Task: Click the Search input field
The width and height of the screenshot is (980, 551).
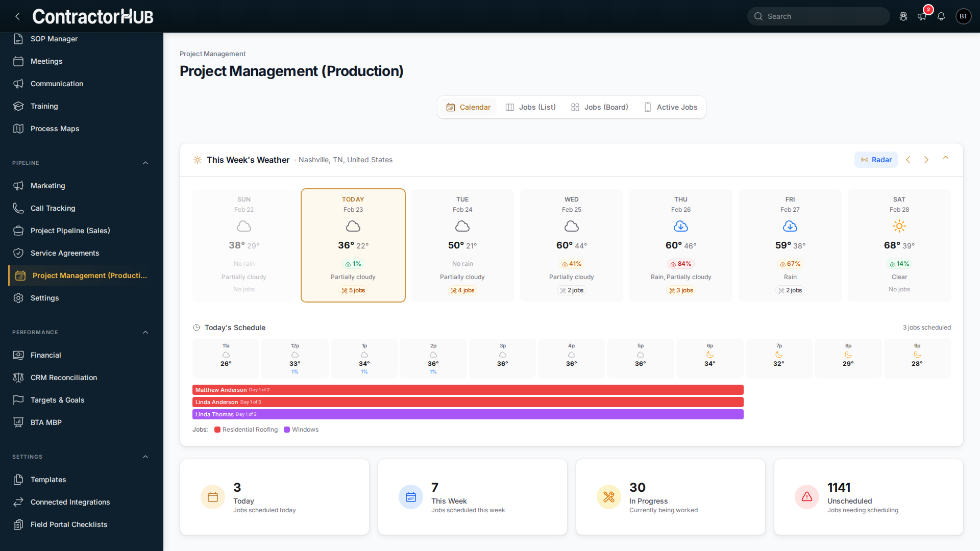Action: coord(819,16)
